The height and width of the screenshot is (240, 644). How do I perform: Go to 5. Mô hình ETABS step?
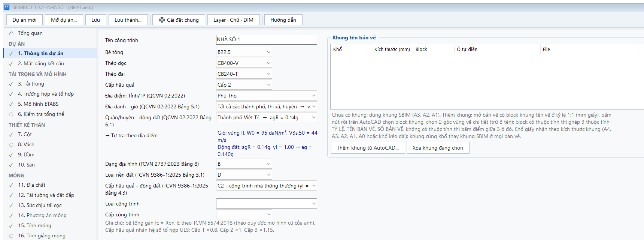(38, 104)
